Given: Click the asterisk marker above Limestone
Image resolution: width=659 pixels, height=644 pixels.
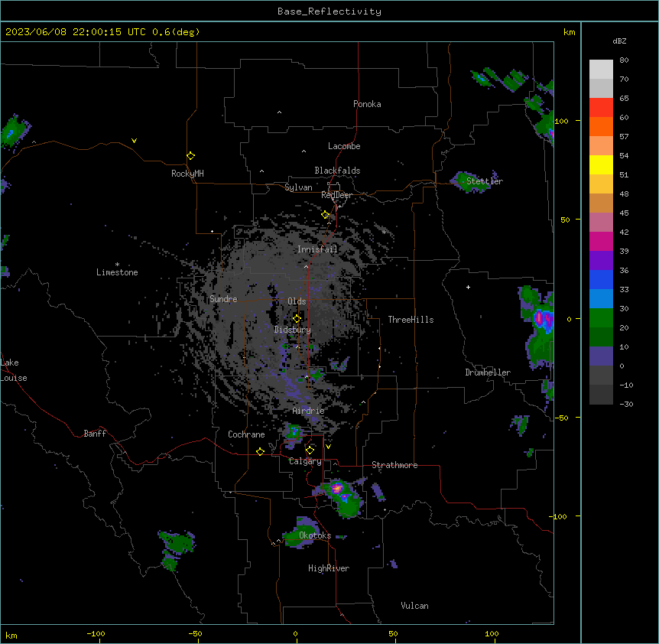Looking at the screenshot, I should (x=117, y=265).
